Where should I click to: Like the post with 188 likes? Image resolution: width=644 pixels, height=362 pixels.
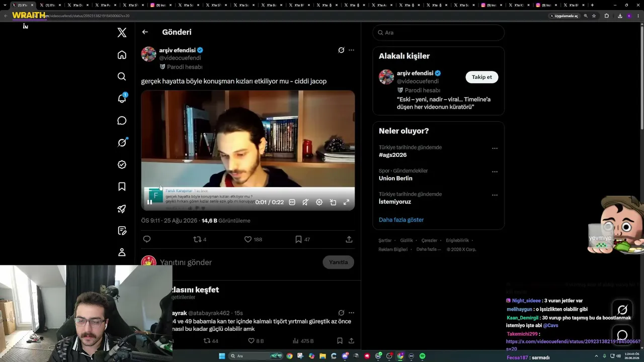253,239
